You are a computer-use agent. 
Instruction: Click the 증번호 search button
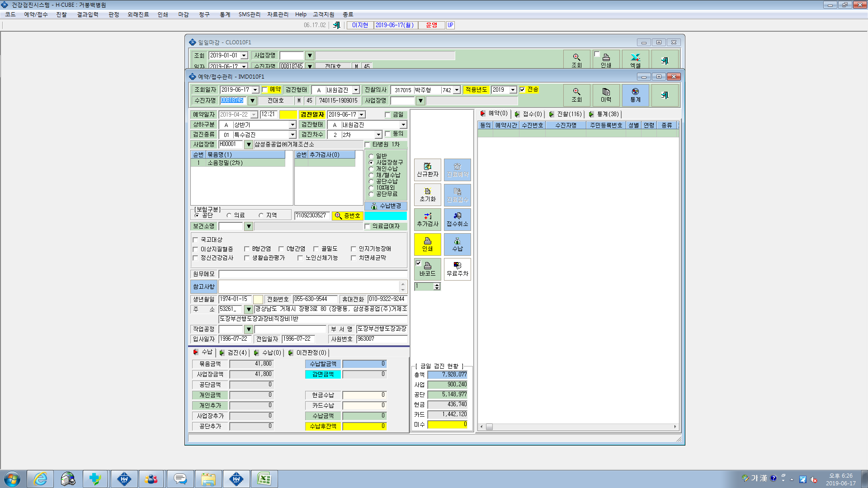click(x=347, y=216)
